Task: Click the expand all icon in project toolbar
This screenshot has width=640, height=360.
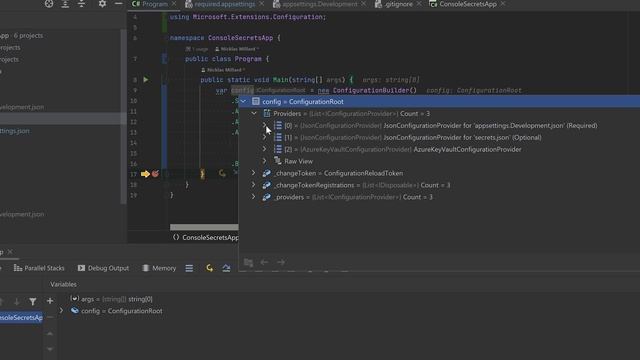Action: coord(65,4)
